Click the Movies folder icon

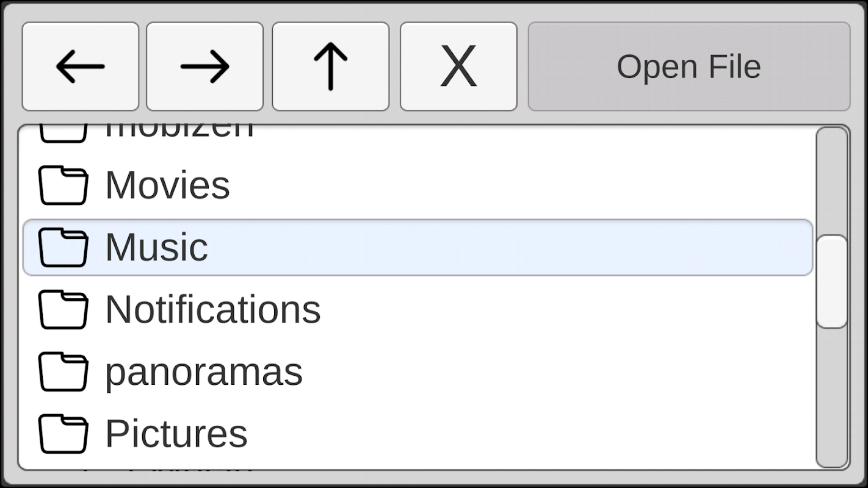coord(63,185)
